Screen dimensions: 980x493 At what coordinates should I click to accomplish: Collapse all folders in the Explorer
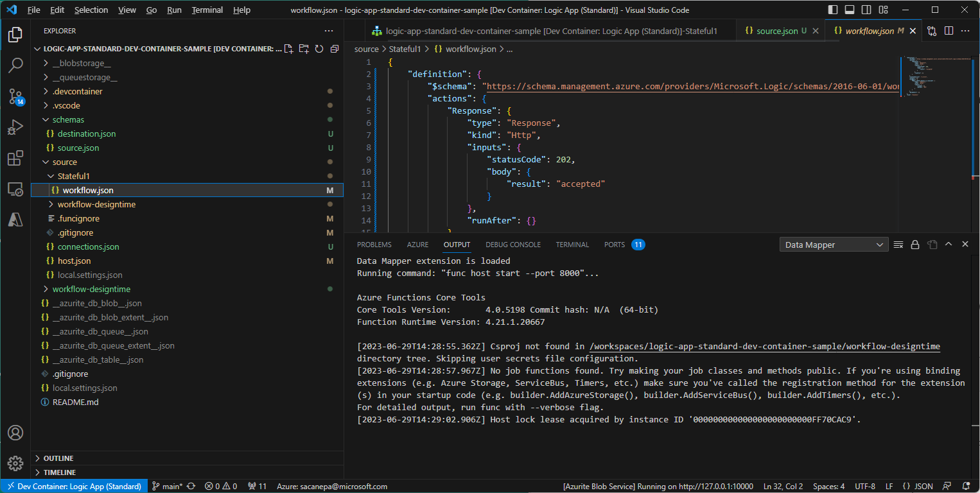[335, 48]
